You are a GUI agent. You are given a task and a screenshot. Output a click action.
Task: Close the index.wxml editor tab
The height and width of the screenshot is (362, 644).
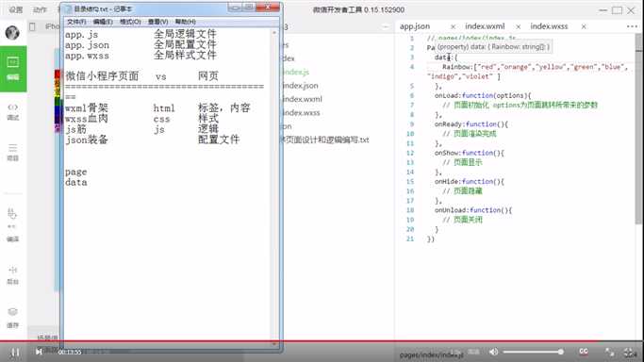pyautogui.click(x=518, y=26)
